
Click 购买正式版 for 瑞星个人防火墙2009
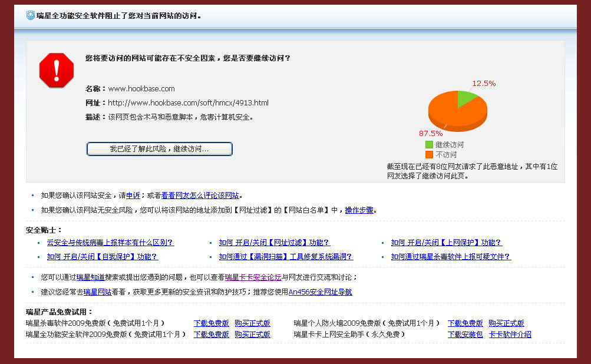pos(507,323)
